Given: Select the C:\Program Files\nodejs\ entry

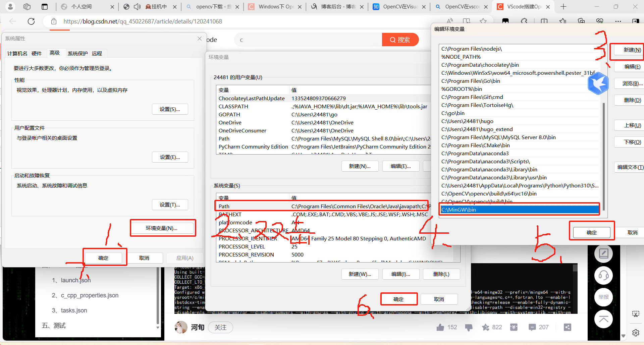Looking at the screenshot, I should coord(519,49).
